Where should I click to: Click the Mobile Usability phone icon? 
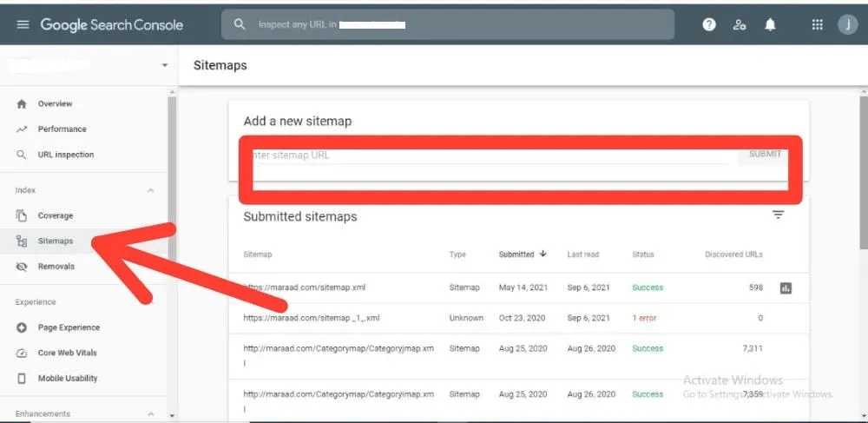(x=22, y=378)
